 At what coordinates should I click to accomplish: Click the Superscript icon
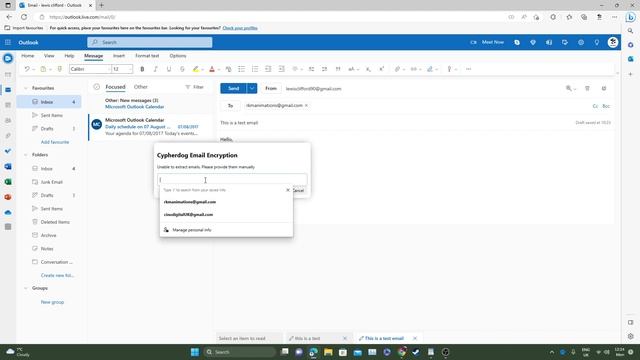tap(382, 69)
